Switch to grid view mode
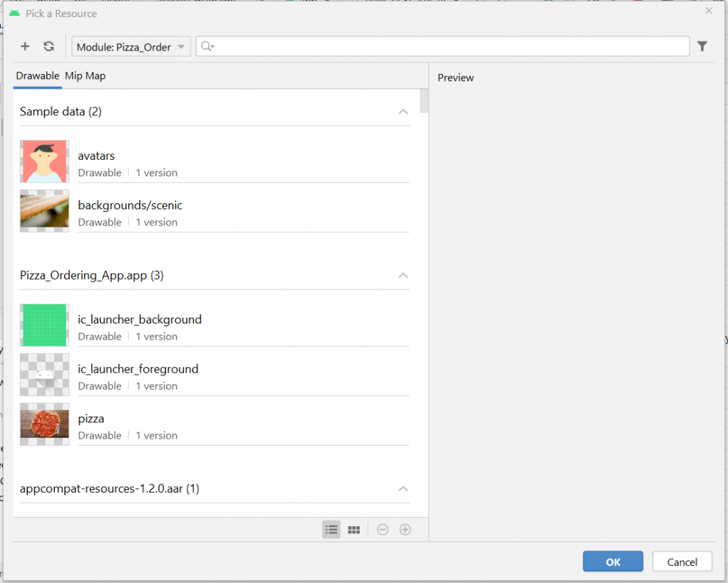Viewport: 728px width, 583px height. [x=353, y=530]
